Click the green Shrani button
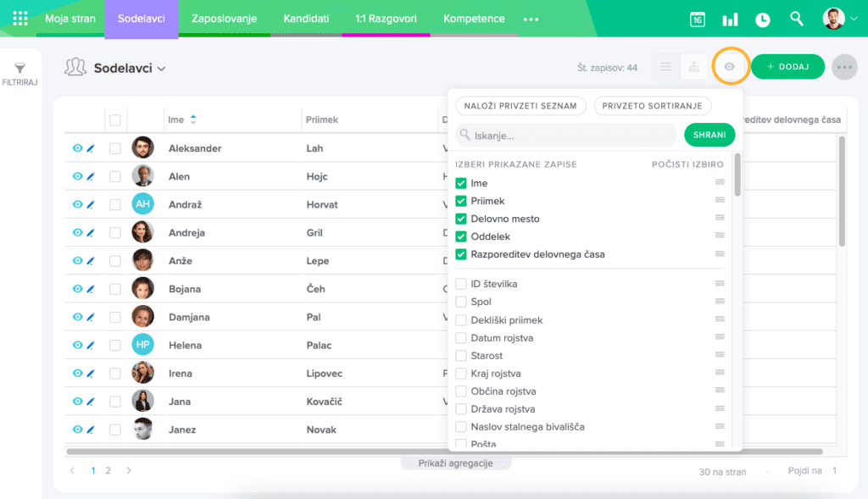Viewport: 868px width, 499px height. [x=709, y=135]
